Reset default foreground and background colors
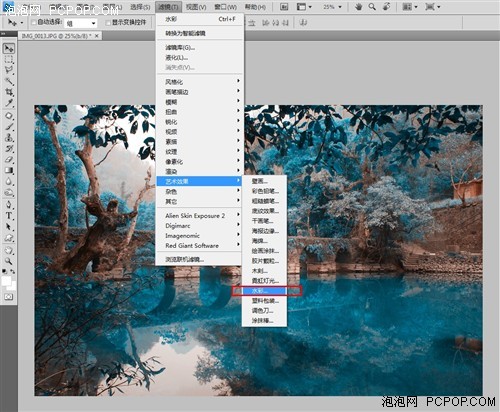 pyautogui.click(x=4, y=271)
